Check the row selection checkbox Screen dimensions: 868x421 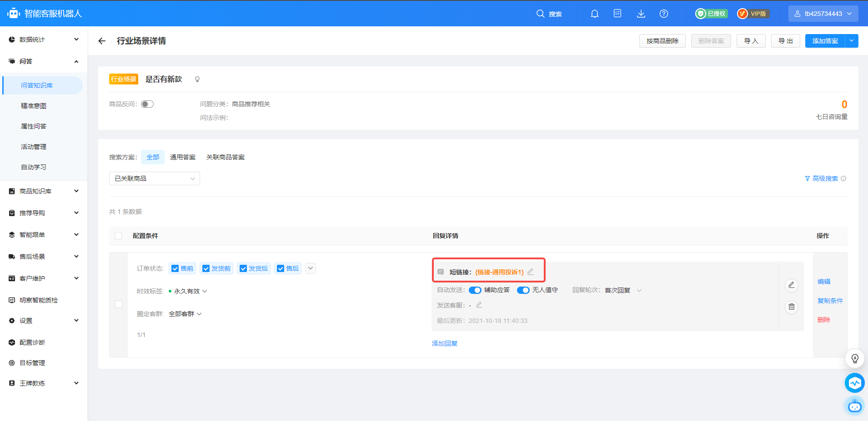119,304
